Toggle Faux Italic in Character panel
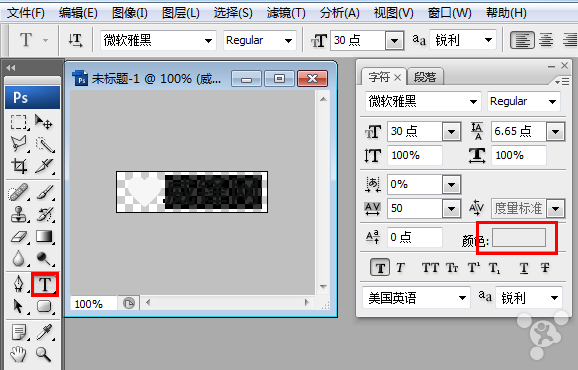Screen dimensions: 578x370 pos(400,268)
